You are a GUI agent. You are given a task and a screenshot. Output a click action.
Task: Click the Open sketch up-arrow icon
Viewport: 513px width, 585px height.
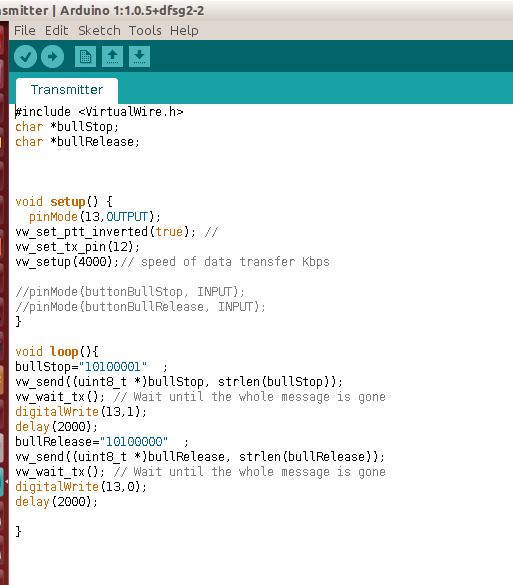click(112, 57)
